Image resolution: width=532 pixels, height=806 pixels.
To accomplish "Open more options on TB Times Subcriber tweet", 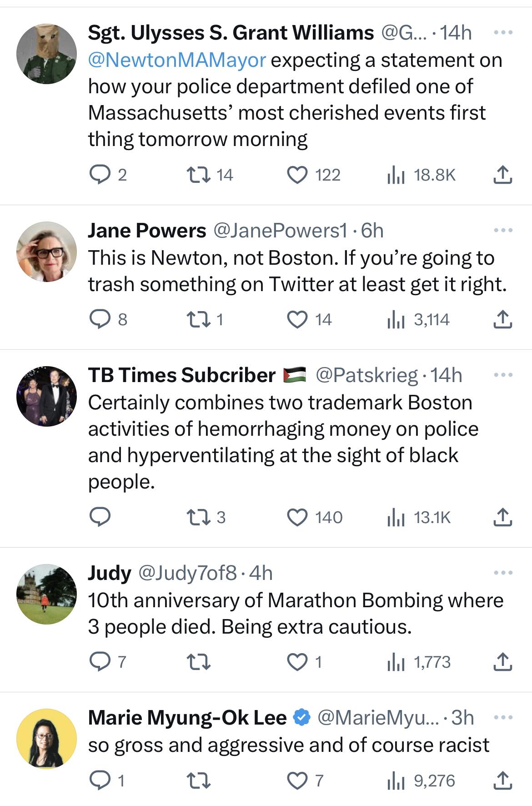I will tap(503, 375).
